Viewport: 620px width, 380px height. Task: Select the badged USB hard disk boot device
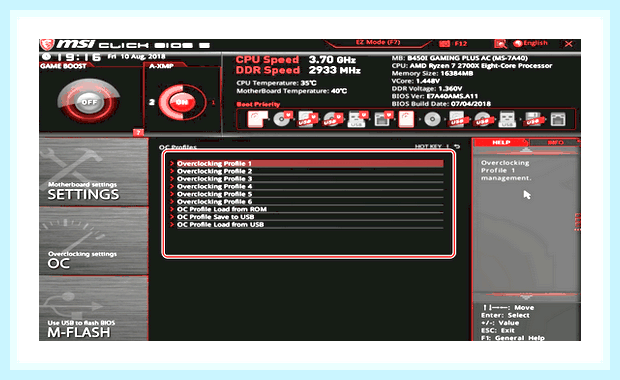(x=307, y=119)
